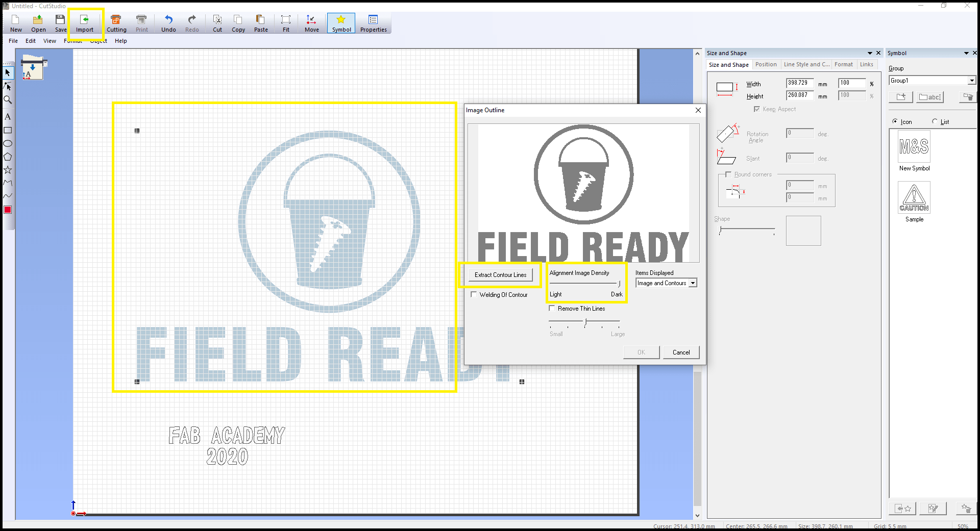Screen dimensions: 980x531
Task: Select the rectangle drawing tool
Action: pos(8,131)
